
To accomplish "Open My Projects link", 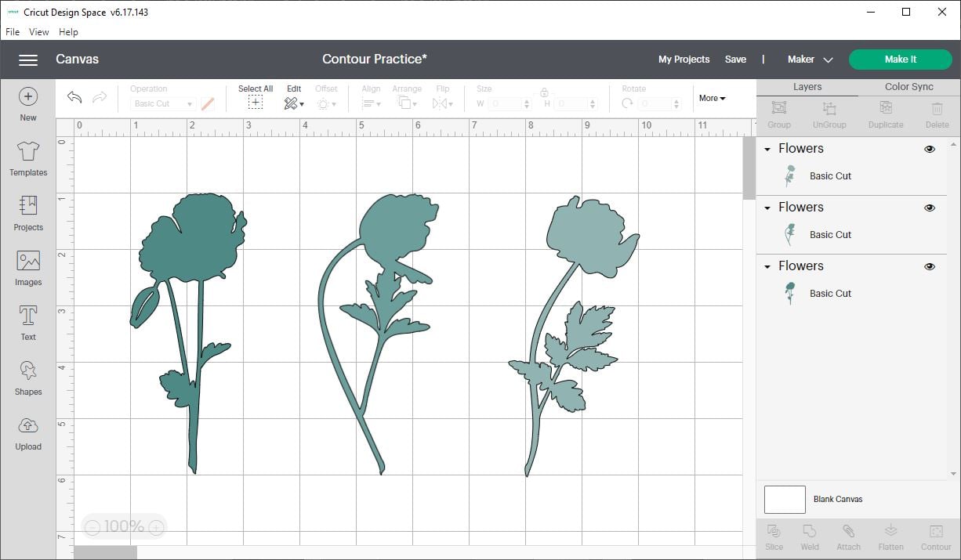I will [x=684, y=60].
